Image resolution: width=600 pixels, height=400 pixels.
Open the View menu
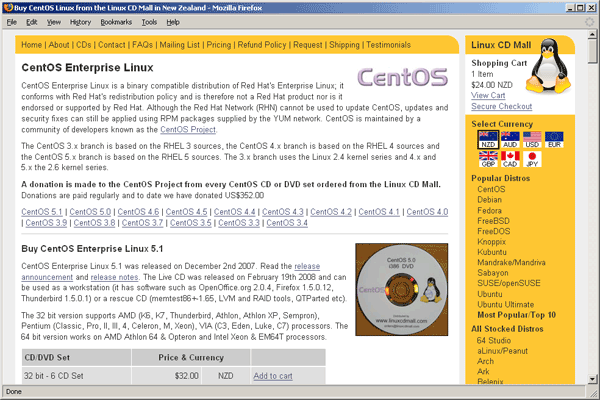pos(54,22)
